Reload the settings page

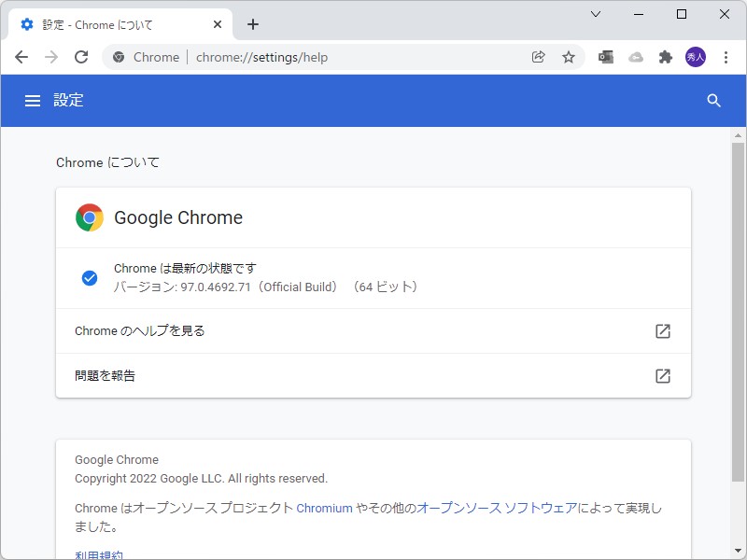(x=81, y=57)
